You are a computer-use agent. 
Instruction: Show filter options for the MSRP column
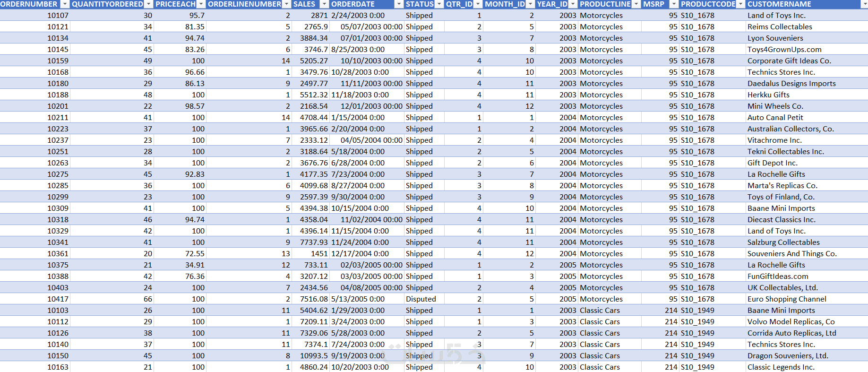click(674, 4)
